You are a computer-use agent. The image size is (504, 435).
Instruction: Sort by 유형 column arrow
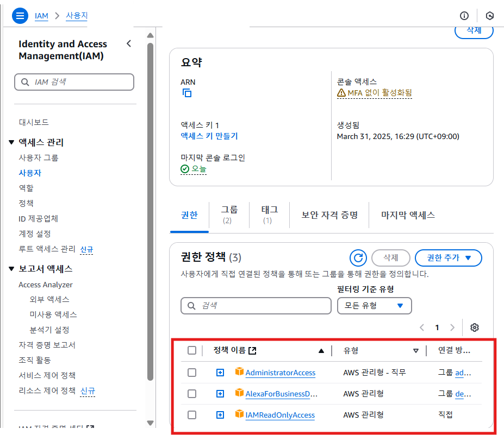point(416,351)
